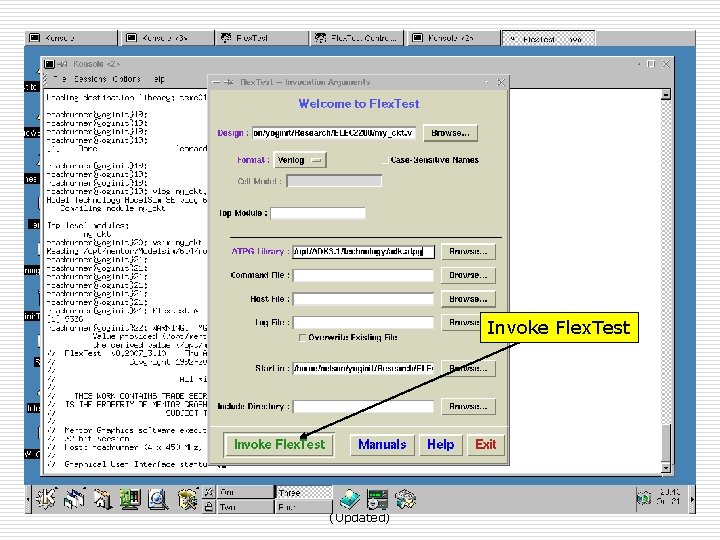Click the Host File input field
The width and height of the screenshot is (720, 540).
point(363,299)
